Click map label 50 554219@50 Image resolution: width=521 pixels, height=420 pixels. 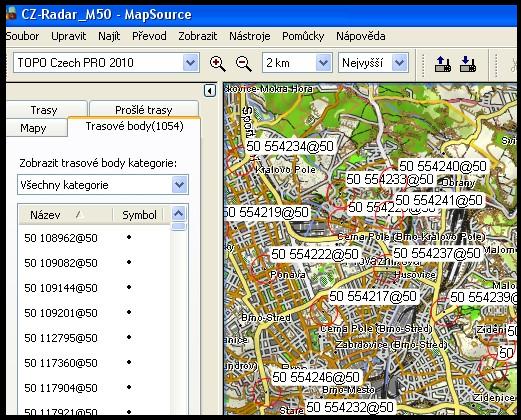click(x=267, y=212)
